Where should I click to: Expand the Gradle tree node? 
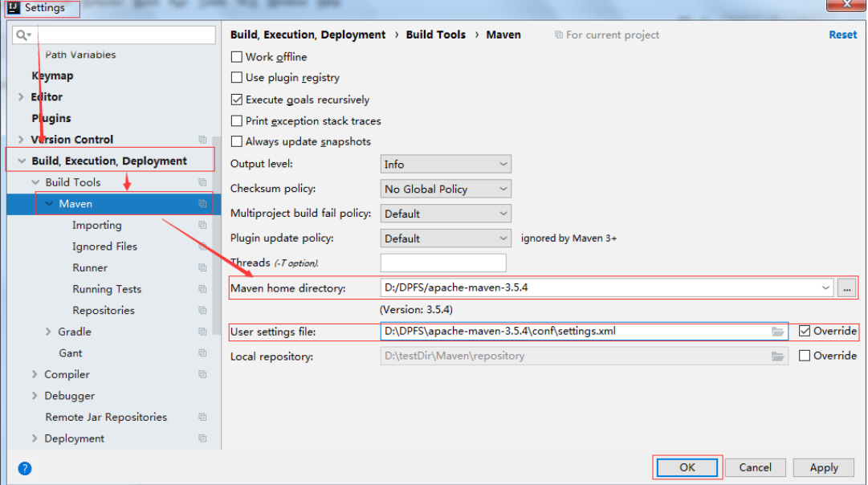48,332
